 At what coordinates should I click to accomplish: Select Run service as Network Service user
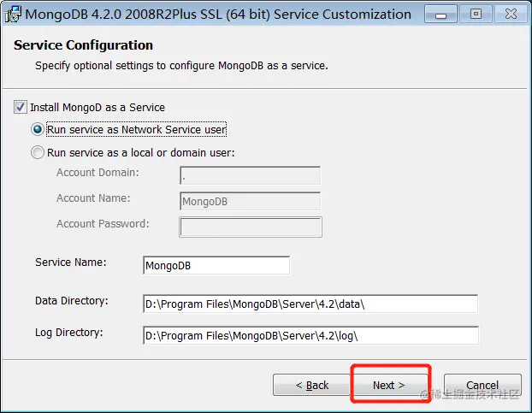click(x=38, y=129)
